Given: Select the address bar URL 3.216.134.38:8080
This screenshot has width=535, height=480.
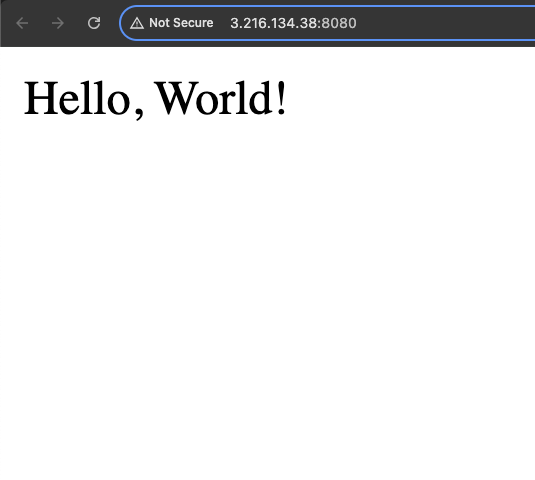Looking at the screenshot, I should pyautogui.click(x=293, y=23).
